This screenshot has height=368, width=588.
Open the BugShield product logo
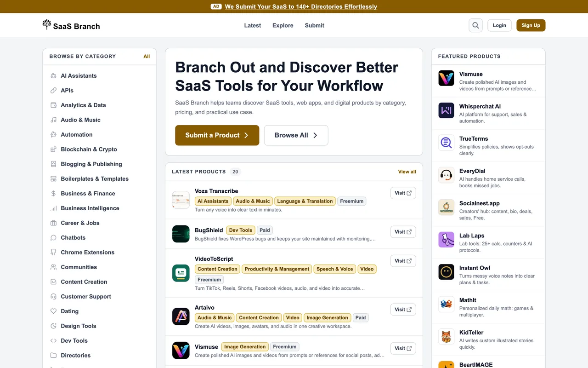tap(181, 234)
